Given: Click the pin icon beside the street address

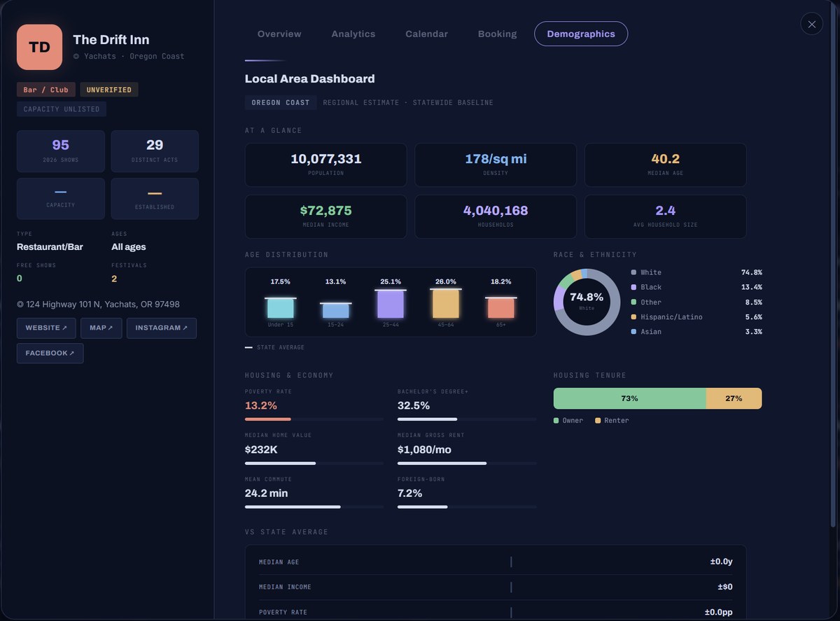Looking at the screenshot, I should [x=20, y=305].
